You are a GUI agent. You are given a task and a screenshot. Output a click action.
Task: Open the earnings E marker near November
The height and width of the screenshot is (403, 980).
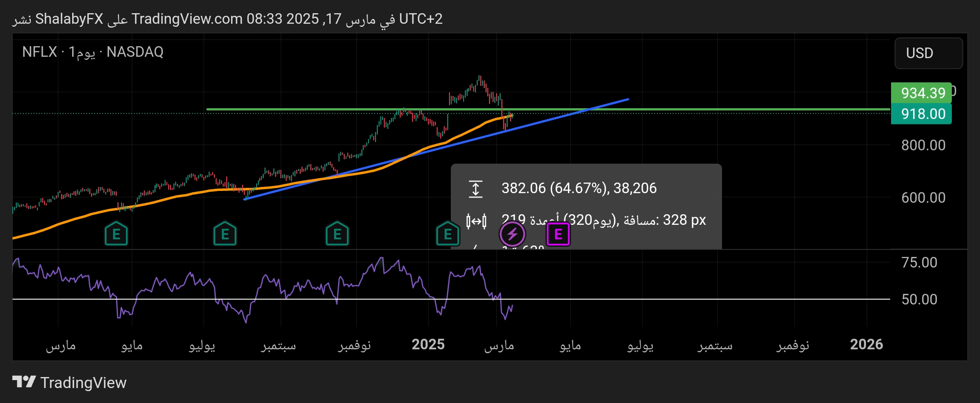pos(337,234)
